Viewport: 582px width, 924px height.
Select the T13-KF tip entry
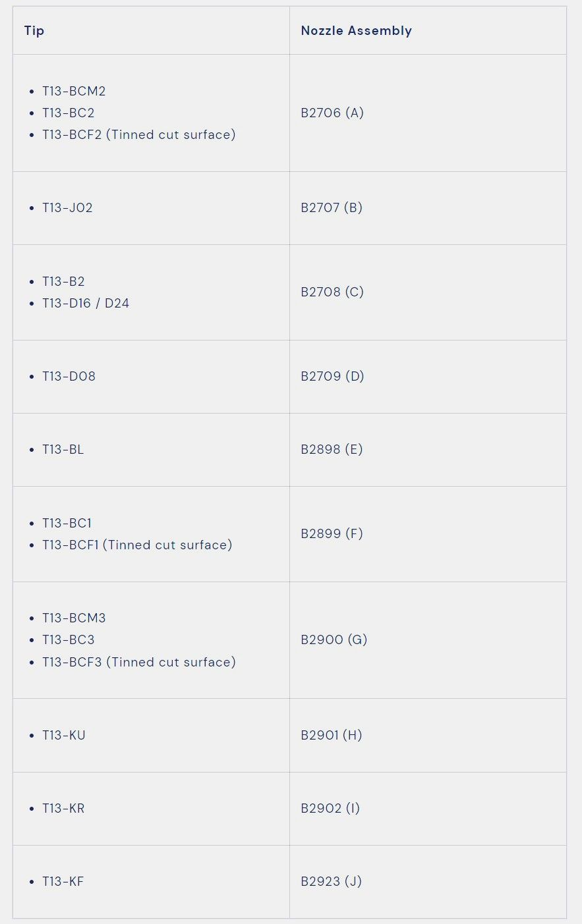click(63, 881)
